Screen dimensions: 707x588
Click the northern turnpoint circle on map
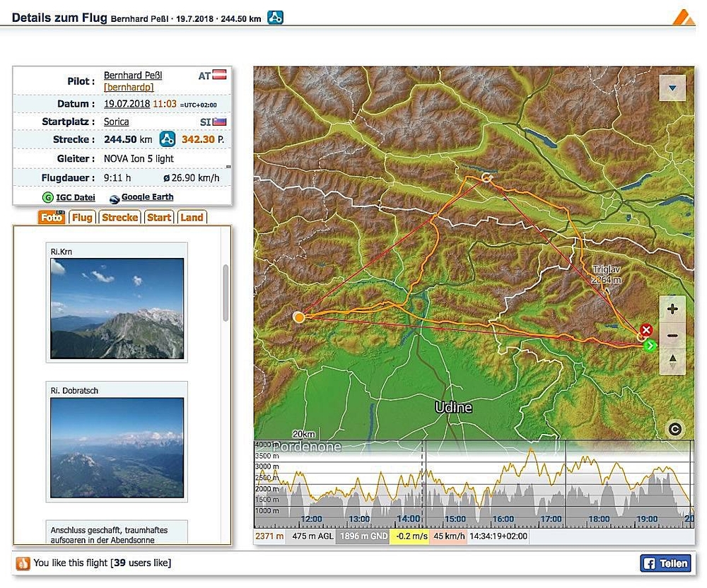coord(486,177)
